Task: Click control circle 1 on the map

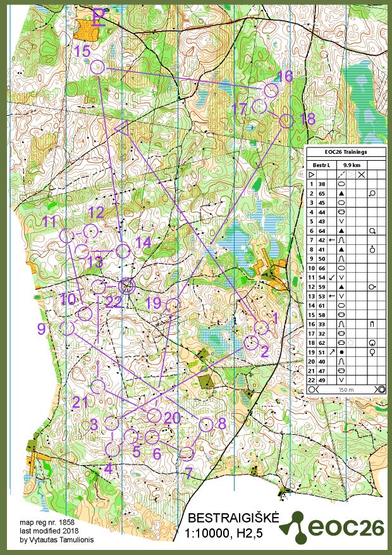Action: point(261,327)
